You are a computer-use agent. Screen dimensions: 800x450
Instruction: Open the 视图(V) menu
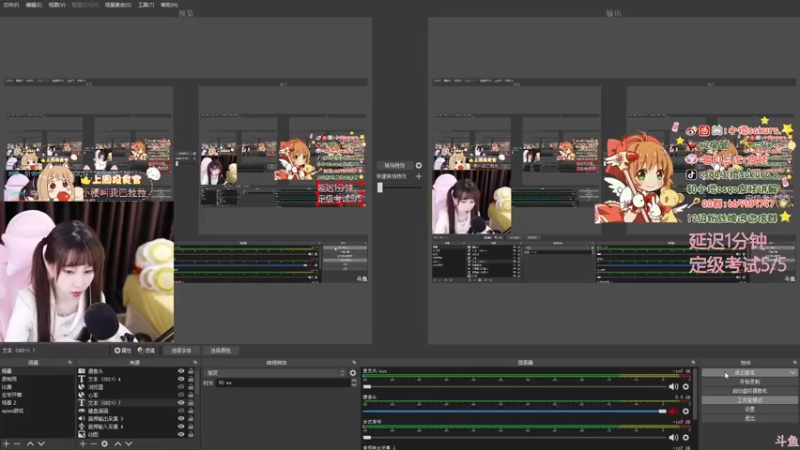pos(57,5)
